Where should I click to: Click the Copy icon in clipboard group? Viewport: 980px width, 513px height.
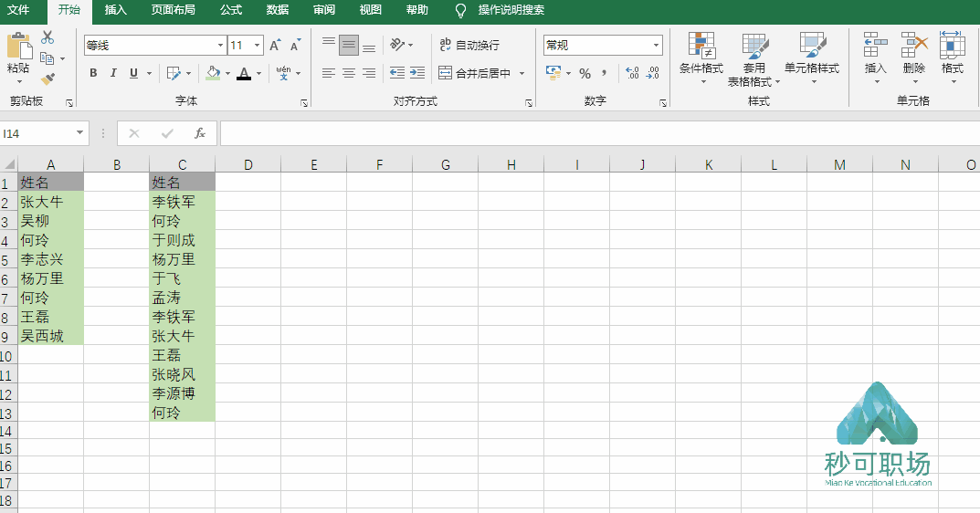pos(47,58)
